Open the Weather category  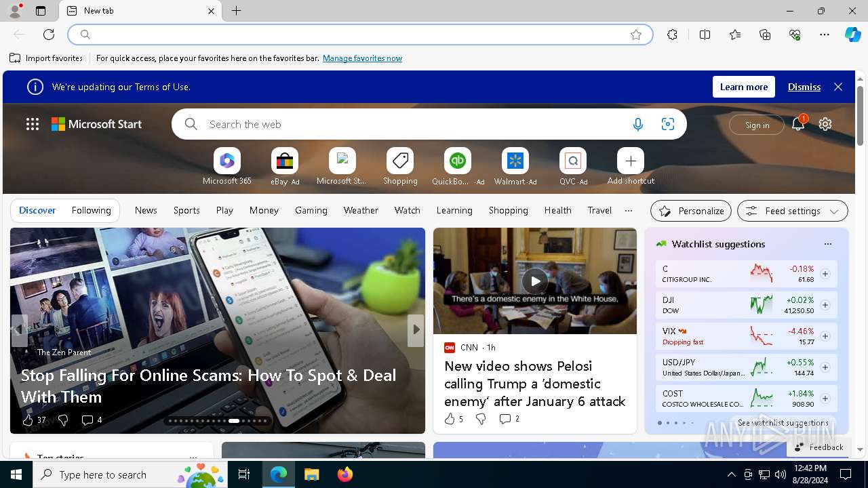(x=361, y=210)
